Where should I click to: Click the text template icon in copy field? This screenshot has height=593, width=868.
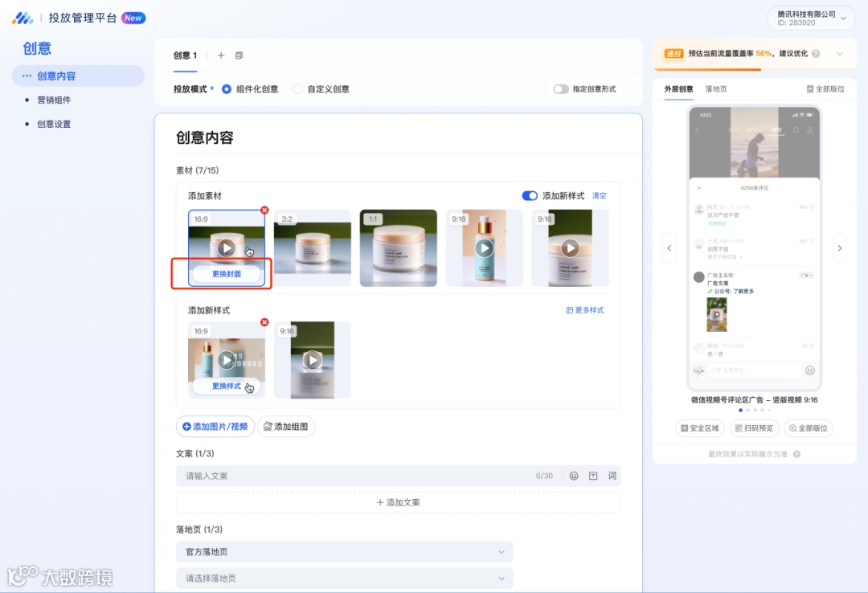[x=593, y=476]
